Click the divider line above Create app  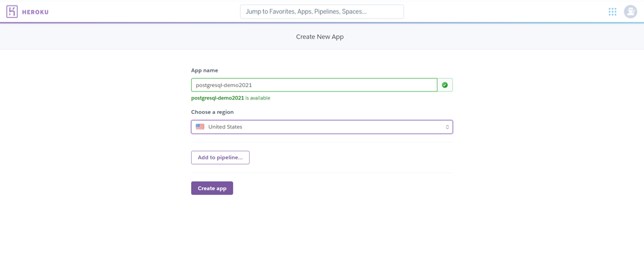tap(322, 173)
